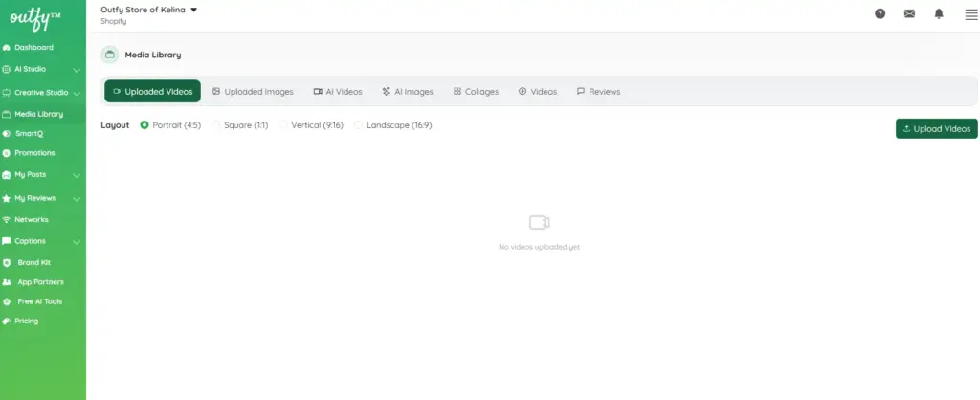This screenshot has width=980, height=400.
Task: Click the Free AI Tools gear icon
Action: (7, 301)
